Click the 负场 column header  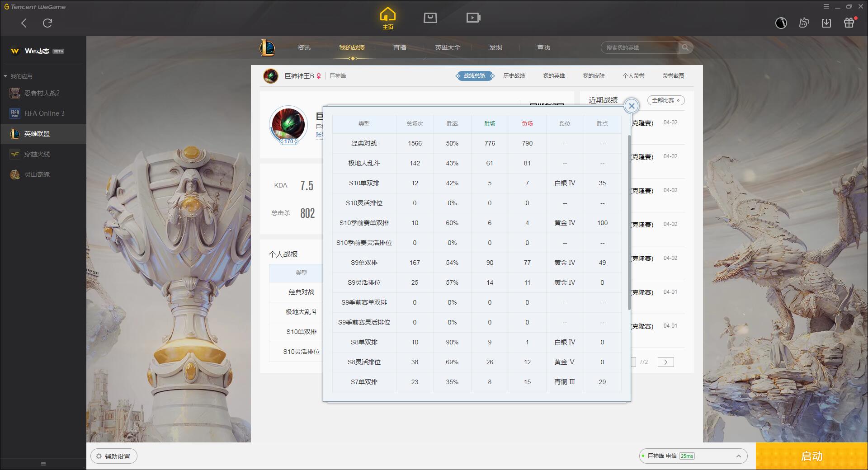pyautogui.click(x=527, y=124)
